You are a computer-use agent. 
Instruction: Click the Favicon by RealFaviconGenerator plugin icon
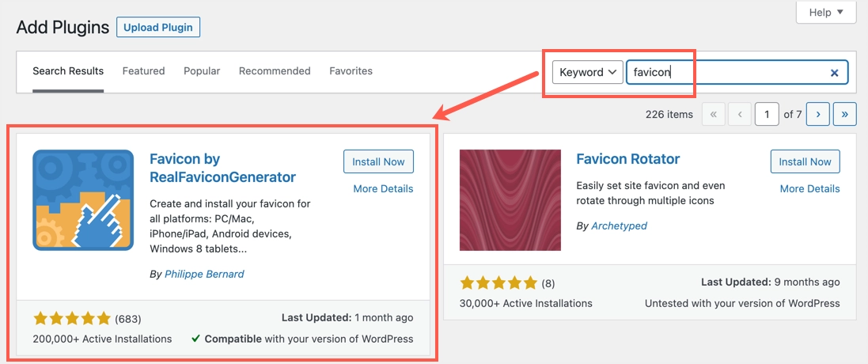83,200
